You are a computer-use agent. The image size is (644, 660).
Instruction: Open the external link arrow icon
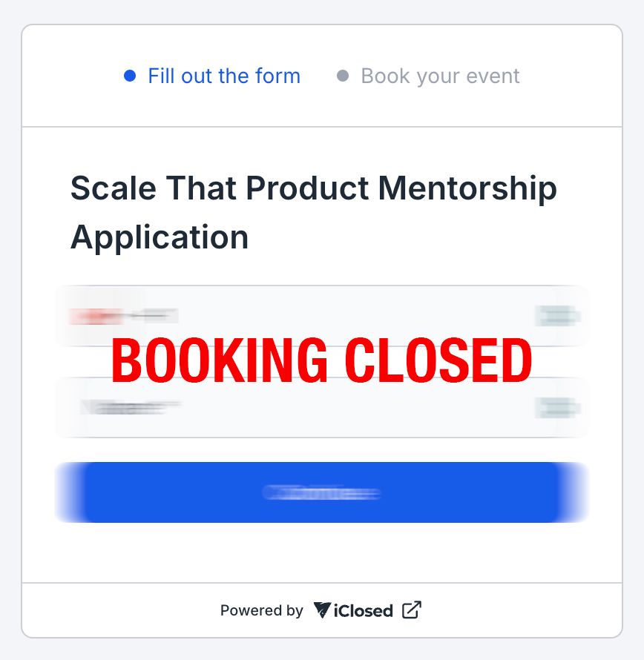(x=411, y=610)
